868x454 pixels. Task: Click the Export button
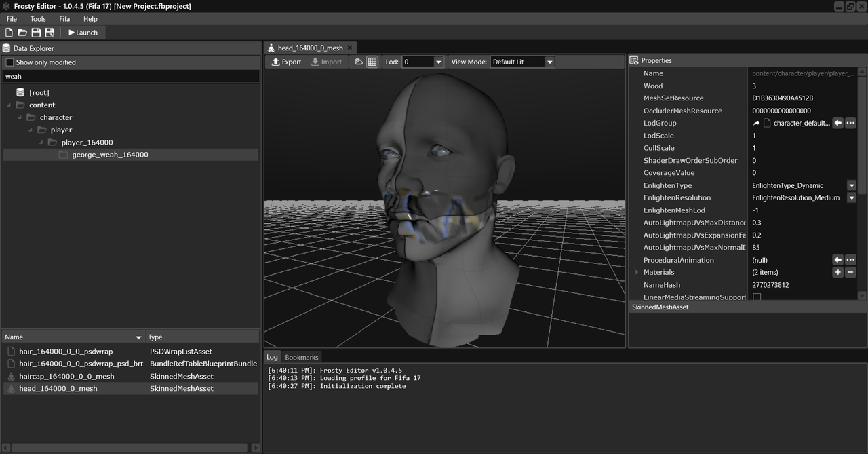286,62
